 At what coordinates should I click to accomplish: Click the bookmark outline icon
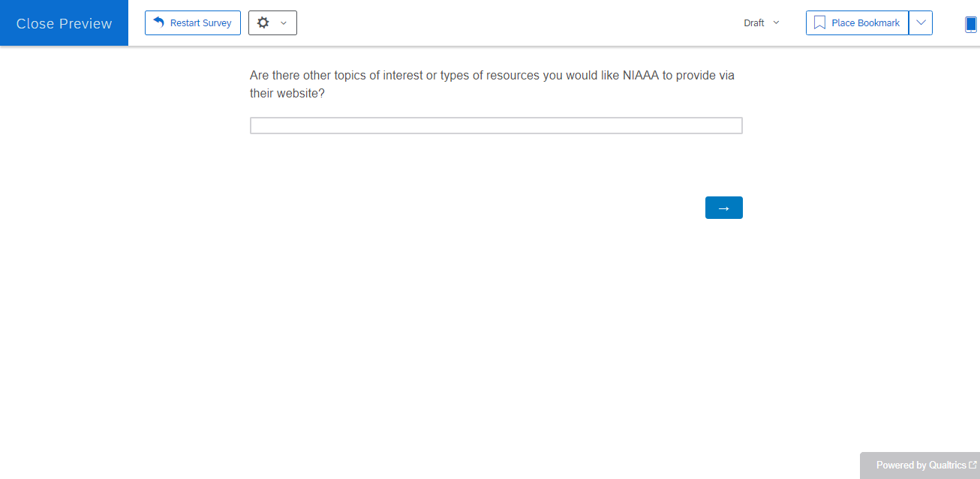coord(819,23)
